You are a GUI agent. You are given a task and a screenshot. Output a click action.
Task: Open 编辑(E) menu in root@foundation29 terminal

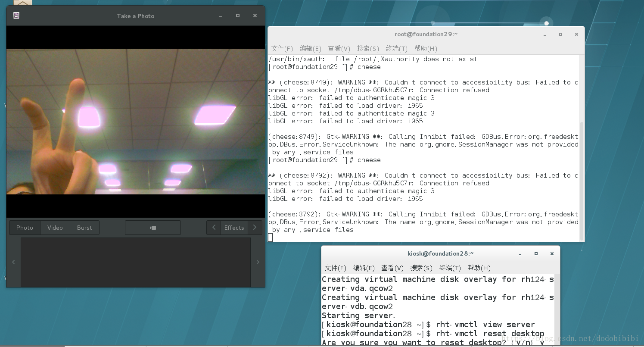tap(311, 48)
